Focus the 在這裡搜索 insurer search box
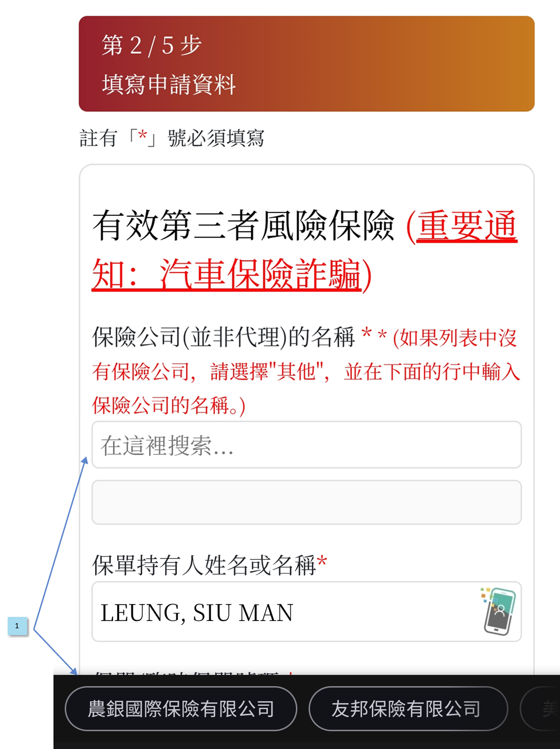560x749 pixels. pyautogui.click(x=307, y=445)
